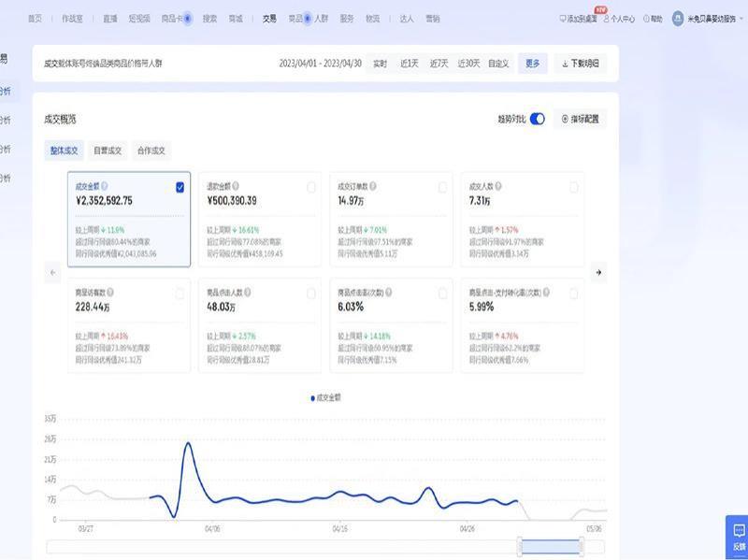Open the 2023/04/01 - 2023/04/30 date range picker

click(x=319, y=64)
